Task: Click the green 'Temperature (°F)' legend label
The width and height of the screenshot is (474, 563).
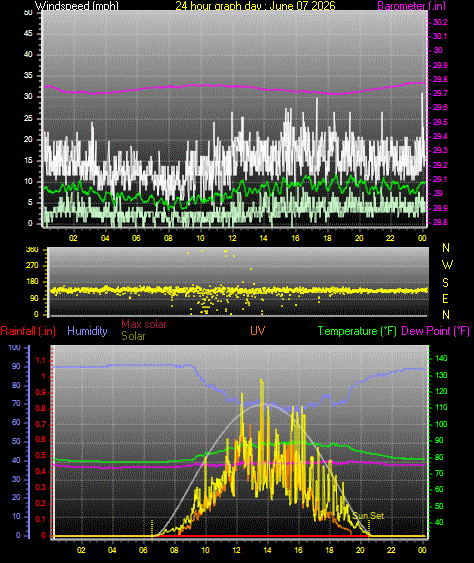Action: point(357,331)
